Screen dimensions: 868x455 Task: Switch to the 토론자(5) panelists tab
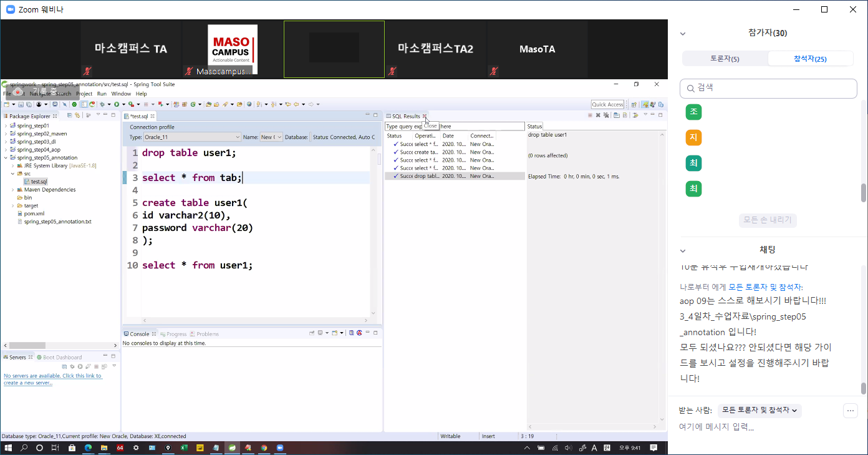[x=725, y=59]
